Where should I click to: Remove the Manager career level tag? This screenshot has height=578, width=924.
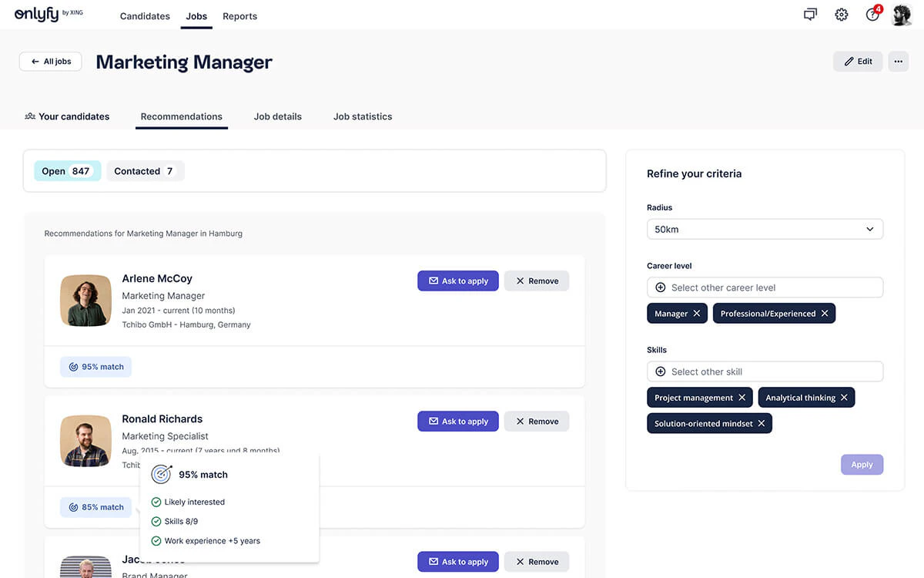pyautogui.click(x=697, y=314)
